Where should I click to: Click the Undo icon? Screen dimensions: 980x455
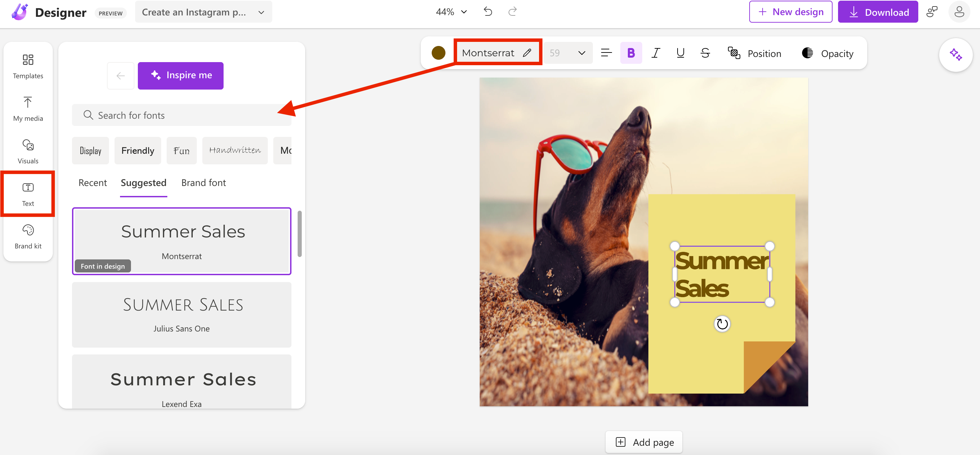tap(488, 11)
